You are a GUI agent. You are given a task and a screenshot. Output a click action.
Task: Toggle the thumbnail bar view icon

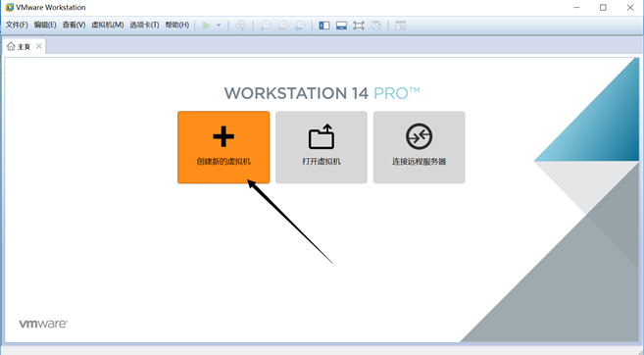click(x=341, y=25)
